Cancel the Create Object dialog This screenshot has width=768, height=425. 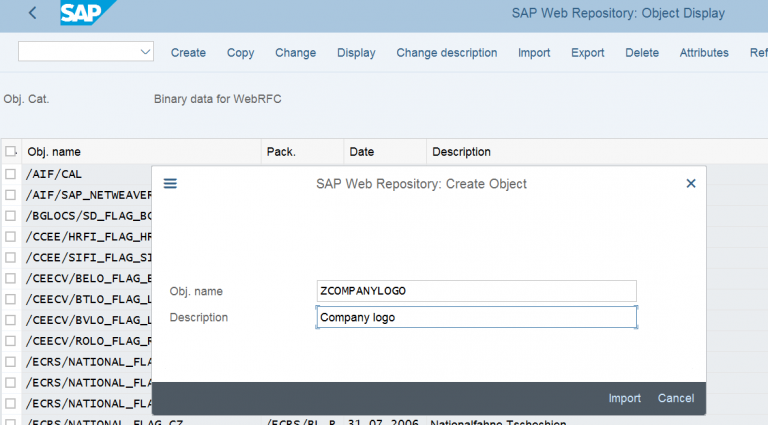pos(675,398)
